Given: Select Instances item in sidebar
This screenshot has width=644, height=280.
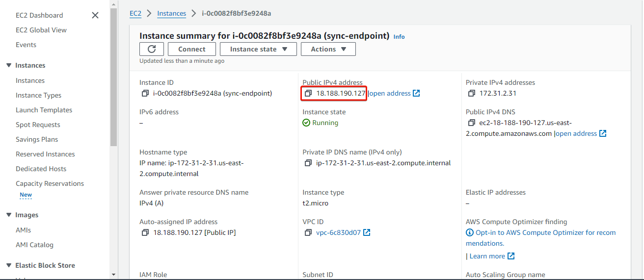Looking at the screenshot, I should [x=30, y=80].
